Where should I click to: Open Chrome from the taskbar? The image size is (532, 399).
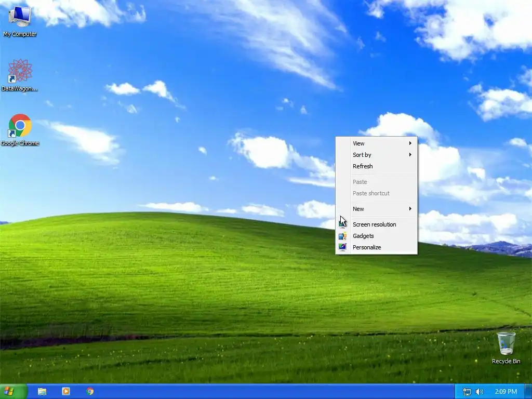click(90, 391)
